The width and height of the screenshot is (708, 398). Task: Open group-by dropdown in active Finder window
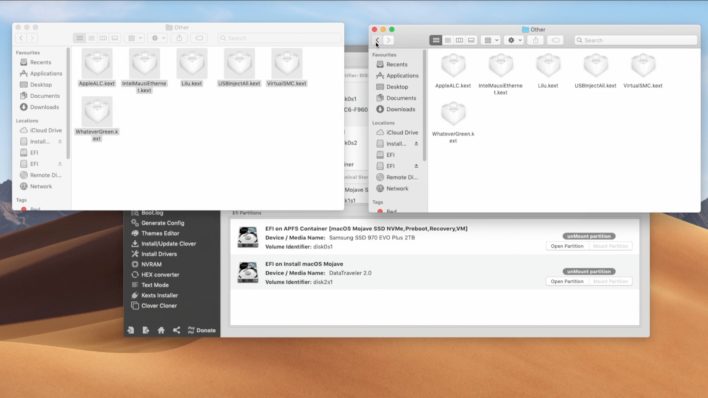click(x=491, y=41)
